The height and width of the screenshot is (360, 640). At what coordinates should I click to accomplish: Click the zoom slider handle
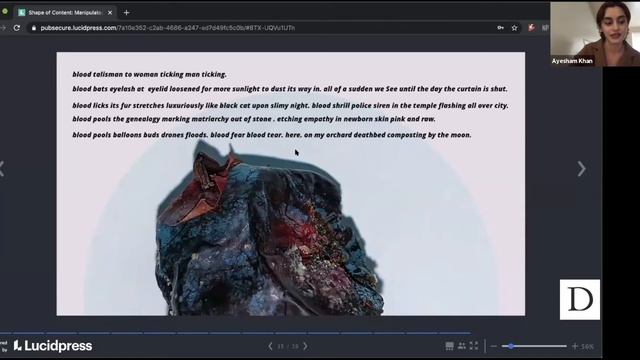click(x=511, y=346)
